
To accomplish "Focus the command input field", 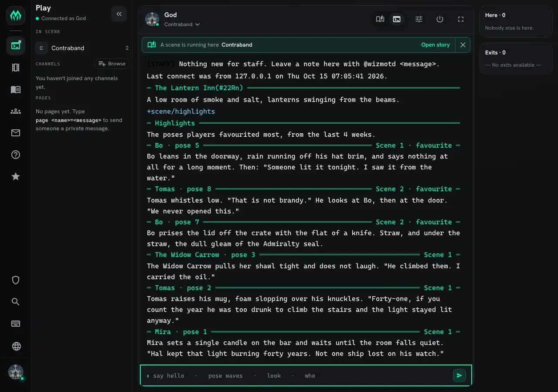I will [x=300, y=375].
